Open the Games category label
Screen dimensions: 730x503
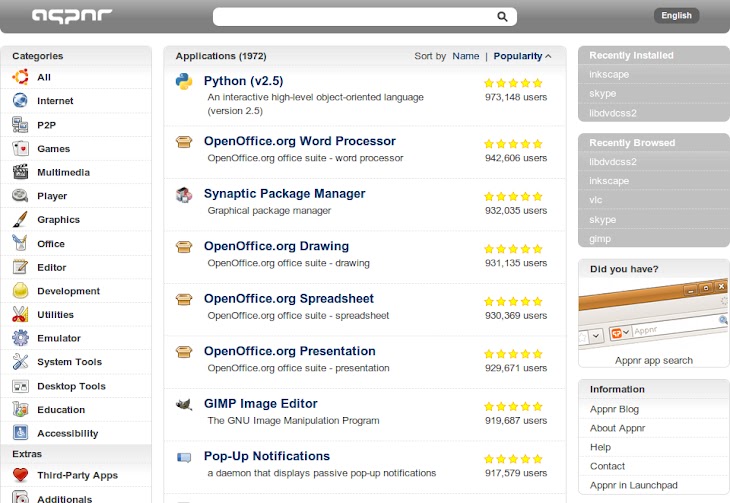coord(54,149)
